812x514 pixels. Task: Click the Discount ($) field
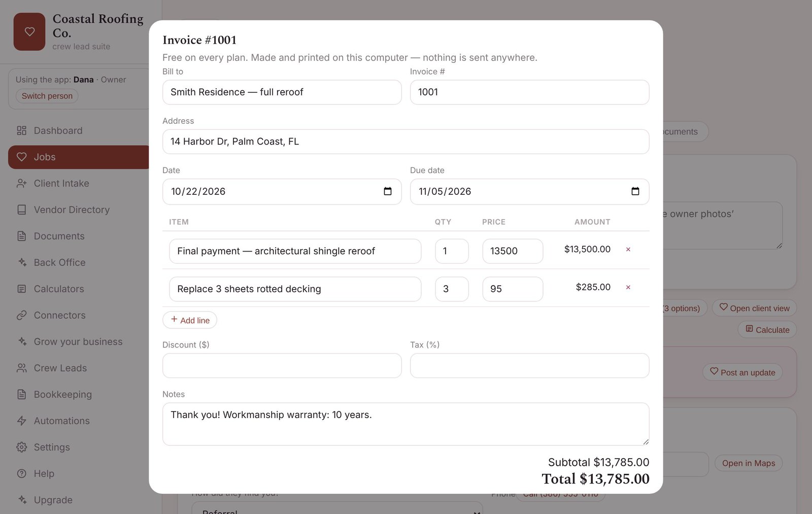[x=282, y=366]
